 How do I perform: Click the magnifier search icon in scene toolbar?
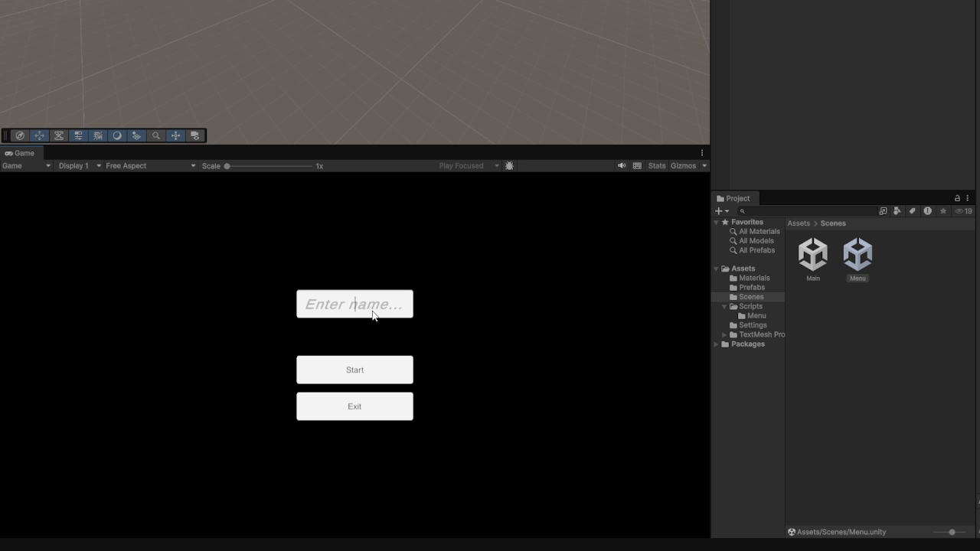coord(156,135)
